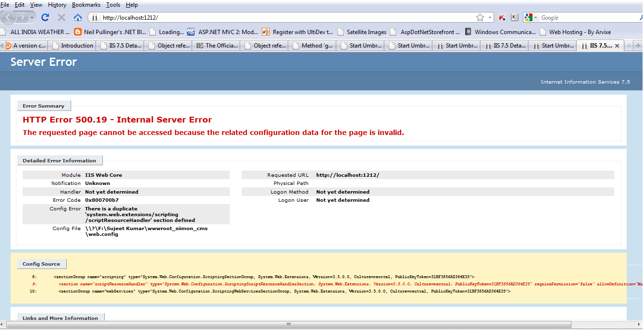Expand the address bar URL history dropdown
The height and width of the screenshot is (330, 644).
[490, 17]
